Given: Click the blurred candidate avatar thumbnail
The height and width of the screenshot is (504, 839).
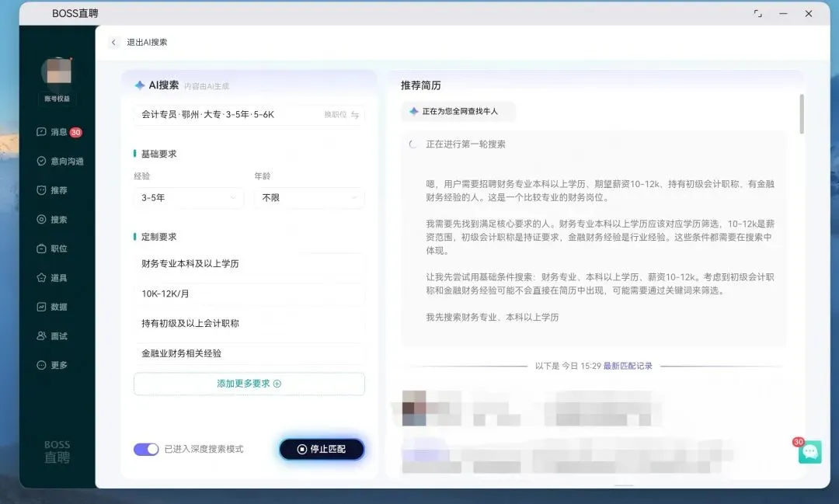Looking at the screenshot, I should click(414, 408).
